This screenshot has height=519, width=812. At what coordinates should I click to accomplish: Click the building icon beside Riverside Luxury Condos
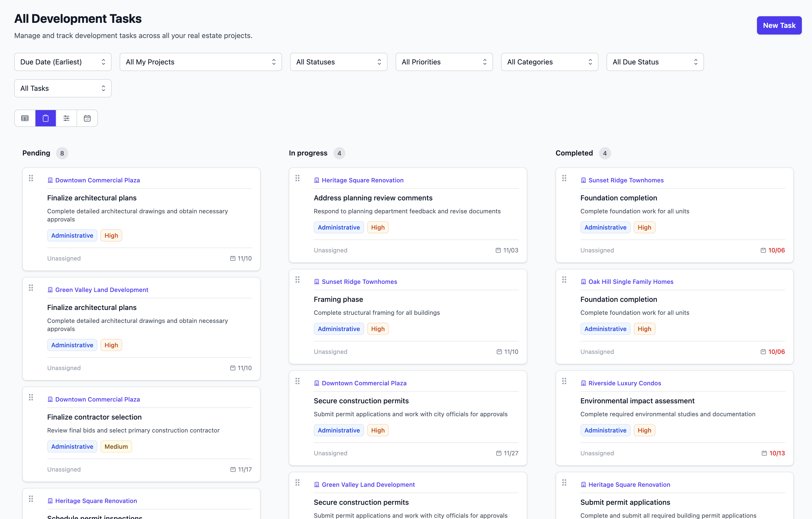(x=583, y=383)
